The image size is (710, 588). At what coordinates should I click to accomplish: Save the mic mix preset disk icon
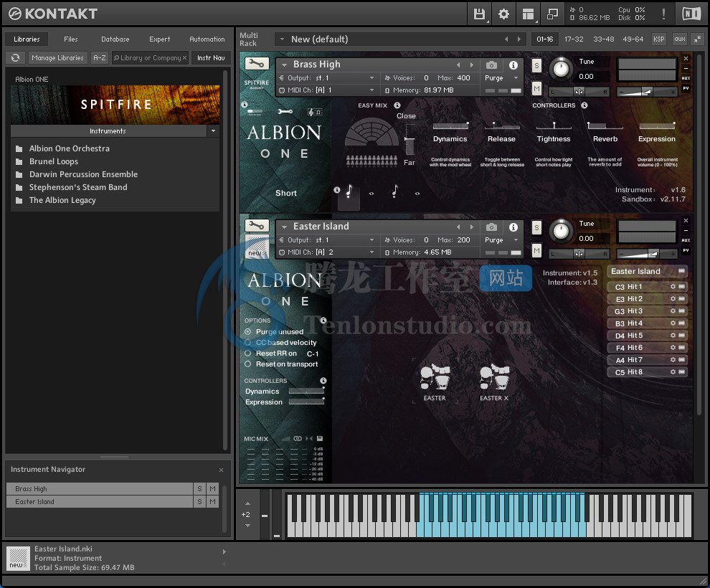(x=320, y=439)
